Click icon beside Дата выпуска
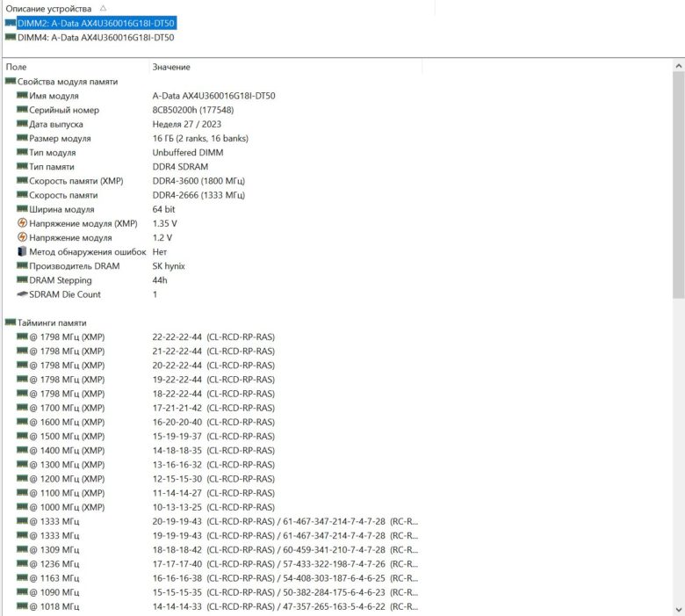685x616 pixels. (22, 123)
